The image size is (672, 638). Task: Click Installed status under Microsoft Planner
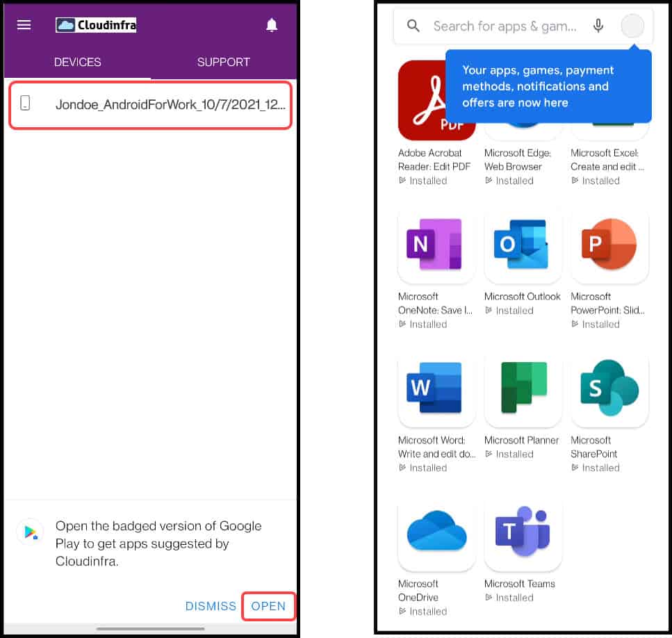(509, 455)
